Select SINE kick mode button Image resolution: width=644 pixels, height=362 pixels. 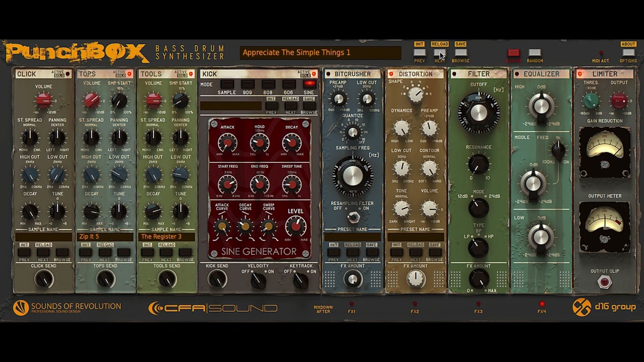309,84
